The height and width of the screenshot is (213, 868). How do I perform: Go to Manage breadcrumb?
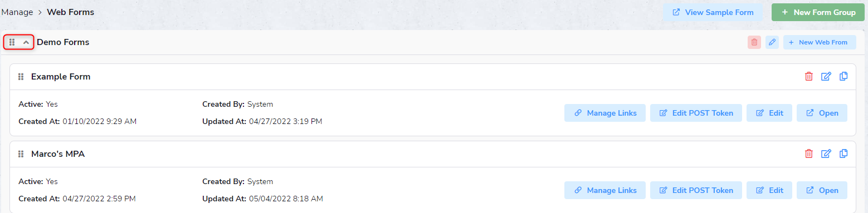point(17,12)
